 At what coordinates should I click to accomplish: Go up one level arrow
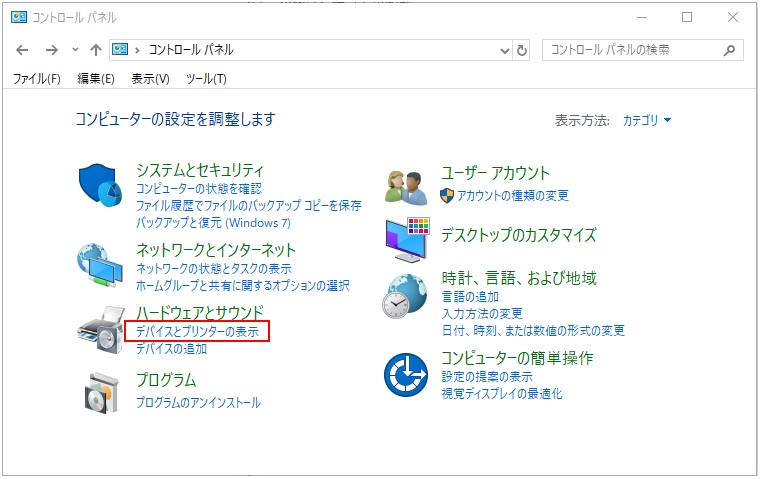click(x=96, y=50)
